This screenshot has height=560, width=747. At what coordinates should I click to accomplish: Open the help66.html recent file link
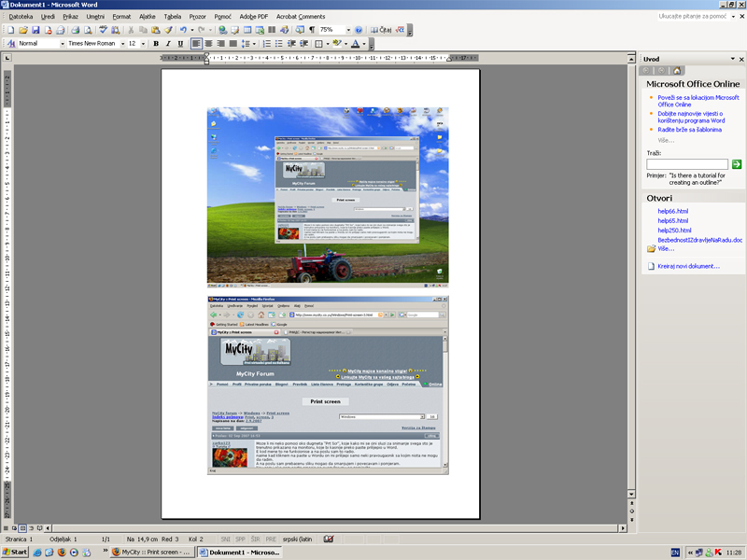point(673,211)
